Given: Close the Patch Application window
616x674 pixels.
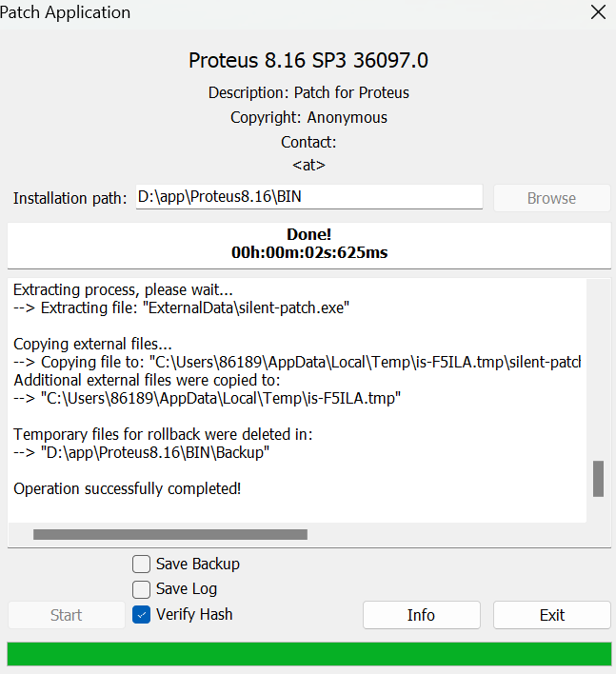Looking at the screenshot, I should (598, 12).
